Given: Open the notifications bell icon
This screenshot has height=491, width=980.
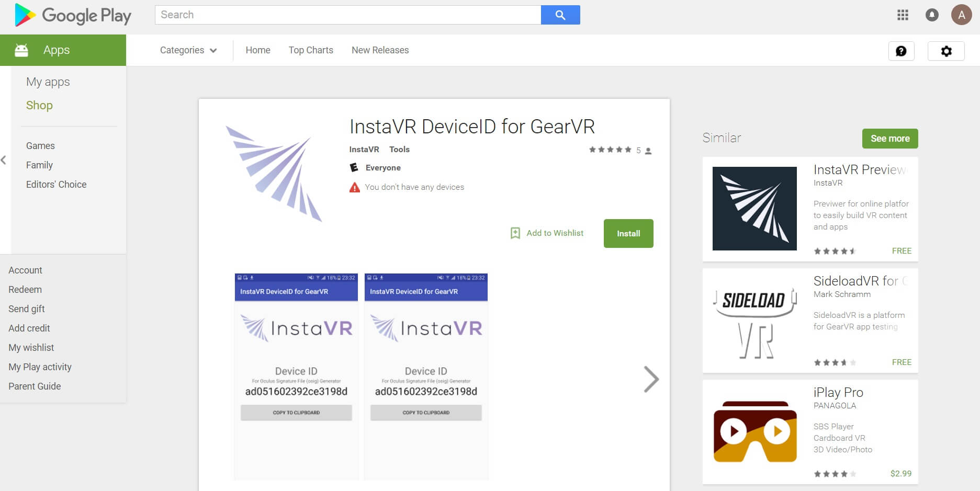Looking at the screenshot, I should (932, 15).
